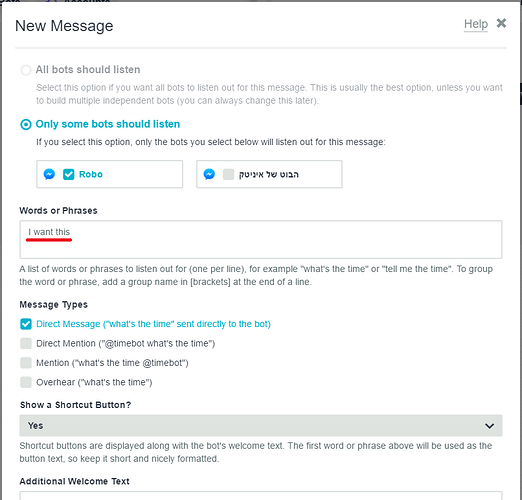Click the Direct Message label text
The image size is (522, 500).
153,324
